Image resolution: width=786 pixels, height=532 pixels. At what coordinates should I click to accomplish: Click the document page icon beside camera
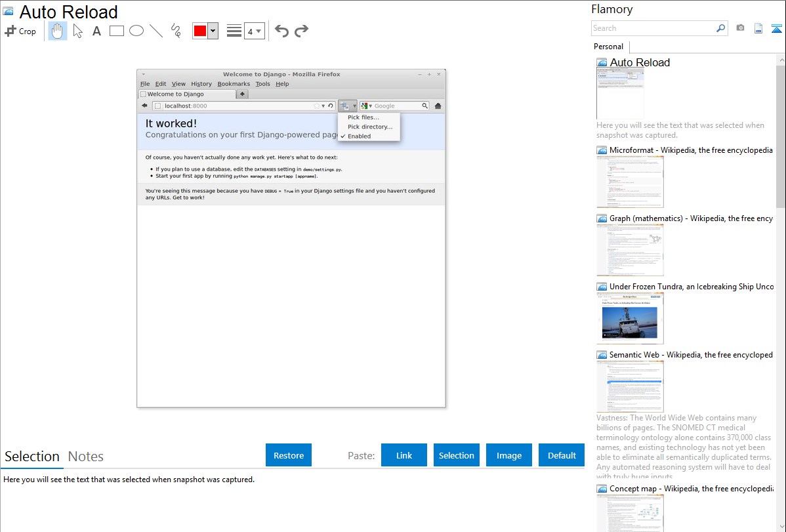[x=758, y=28]
